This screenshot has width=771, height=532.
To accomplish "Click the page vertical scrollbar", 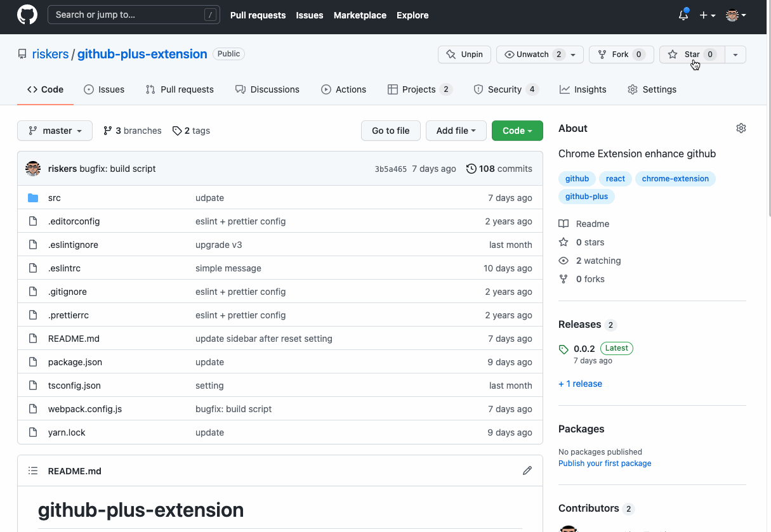I will [x=768, y=108].
